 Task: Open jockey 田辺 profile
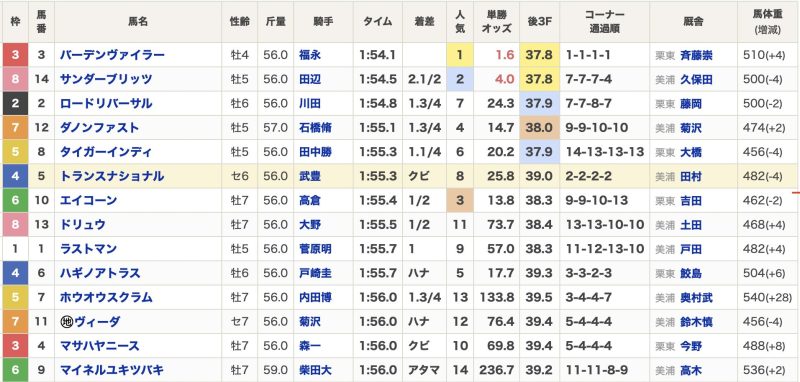pos(310,80)
